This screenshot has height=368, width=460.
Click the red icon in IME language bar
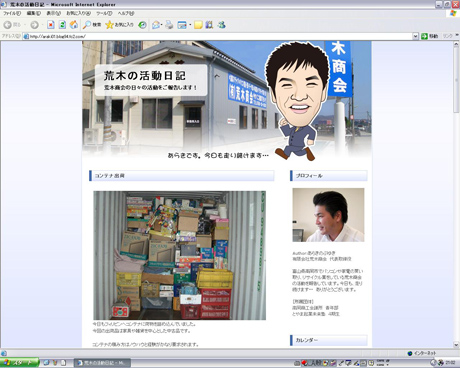[304, 363]
